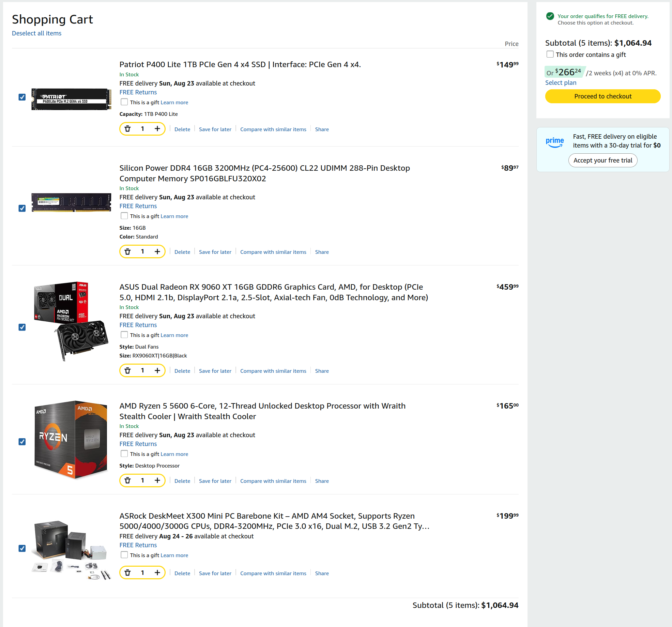Open Patriot P400 Lite product image
The width and height of the screenshot is (672, 627).
pyautogui.click(x=71, y=99)
